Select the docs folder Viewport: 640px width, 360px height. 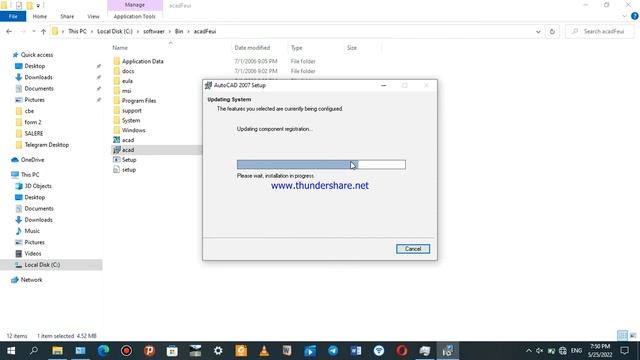click(x=128, y=71)
